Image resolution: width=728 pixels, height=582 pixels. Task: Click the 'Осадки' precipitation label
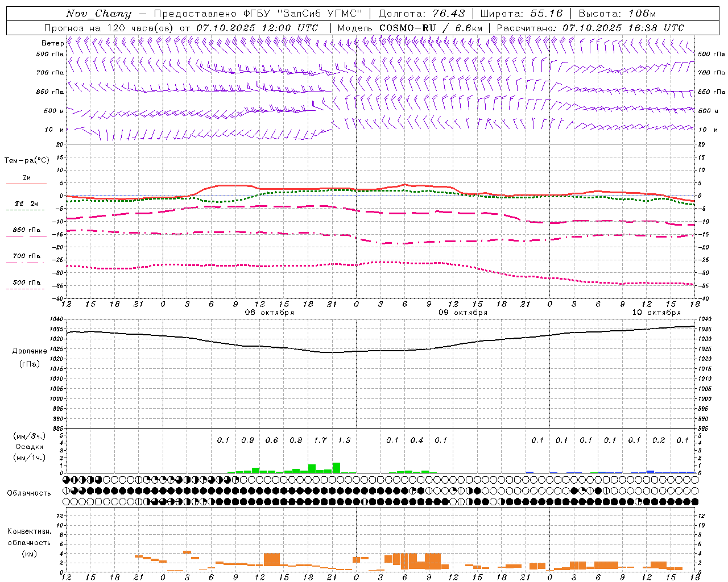click(29, 447)
